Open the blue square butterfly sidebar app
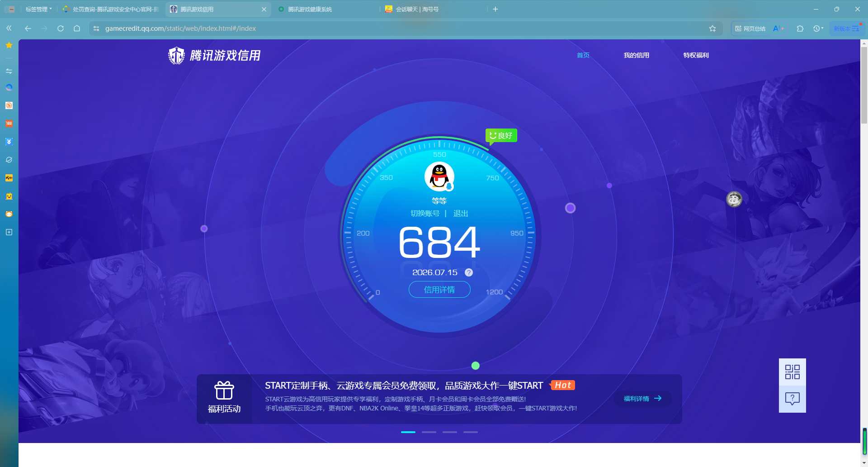Viewport: 868px width, 467px height. 9,142
